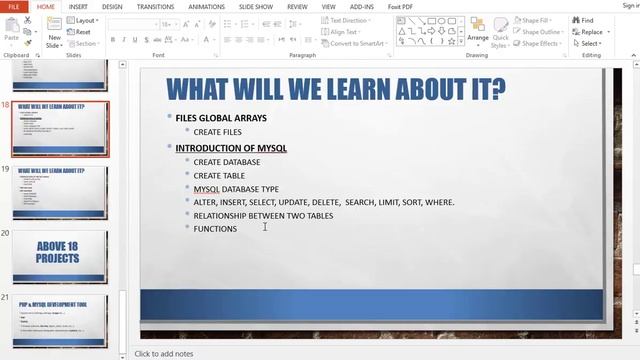This screenshot has width=640, height=360.
Task: Click the text box shape in gallery
Action: (x=401, y=21)
